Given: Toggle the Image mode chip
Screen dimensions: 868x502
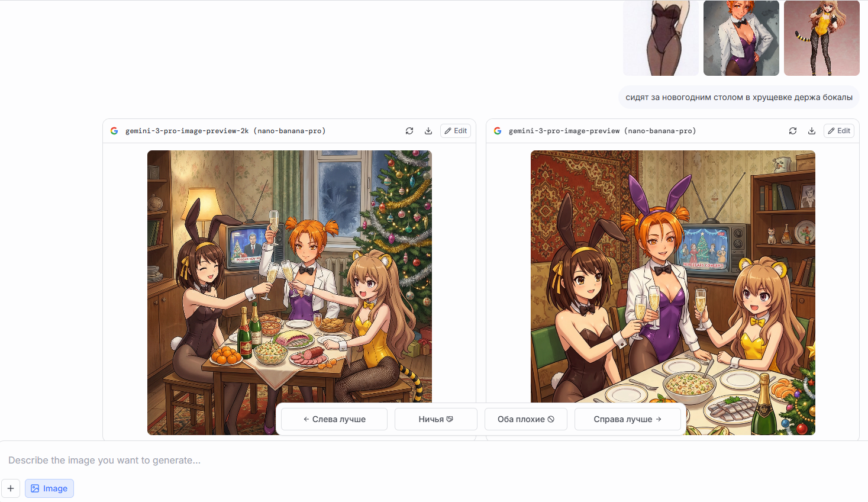Looking at the screenshot, I should click(49, 488).
